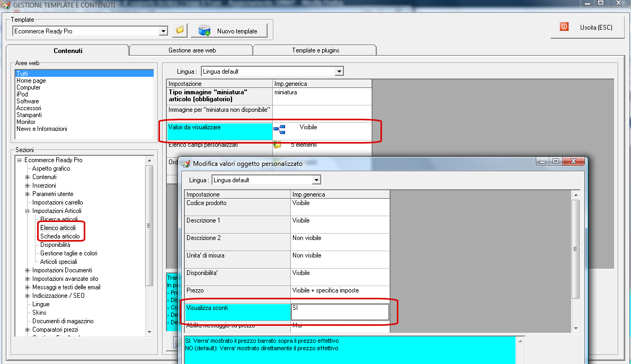The image size is (631, 364).
Task: Open the Template e plugins tab
Action: coord(316,50)
